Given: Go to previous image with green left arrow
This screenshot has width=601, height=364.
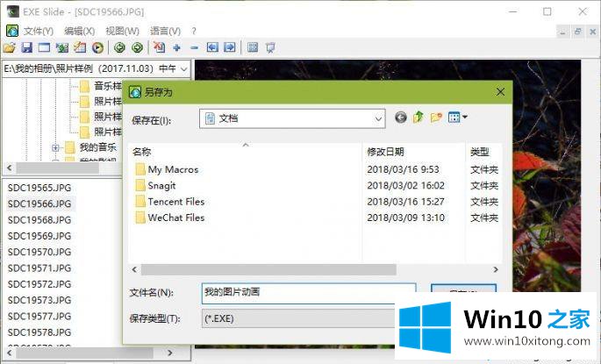Looking at the screenshot, I should [x=119, y=47].
